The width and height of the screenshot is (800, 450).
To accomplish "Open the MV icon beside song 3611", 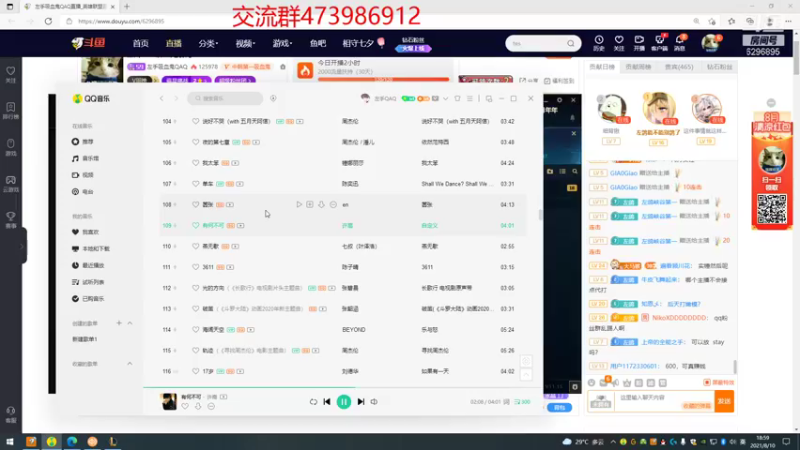I will [231, 267].
